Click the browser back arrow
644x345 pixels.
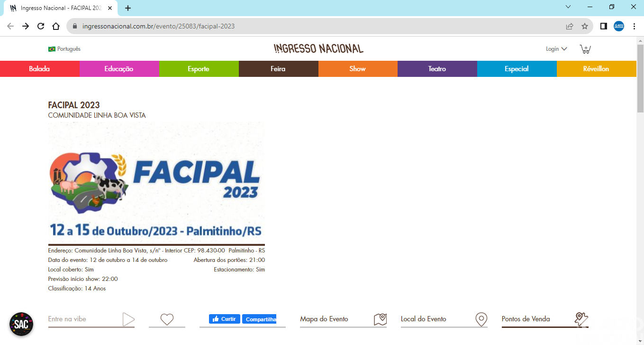click(10, 26)
